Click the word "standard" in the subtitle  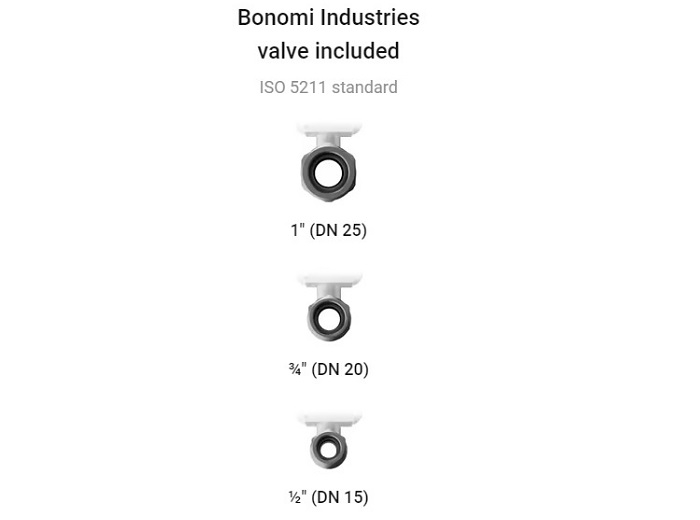tap(365, 87)
